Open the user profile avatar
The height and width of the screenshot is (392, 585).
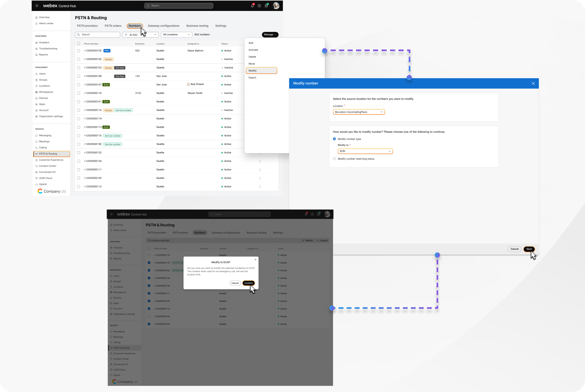[x=276, y=6]
